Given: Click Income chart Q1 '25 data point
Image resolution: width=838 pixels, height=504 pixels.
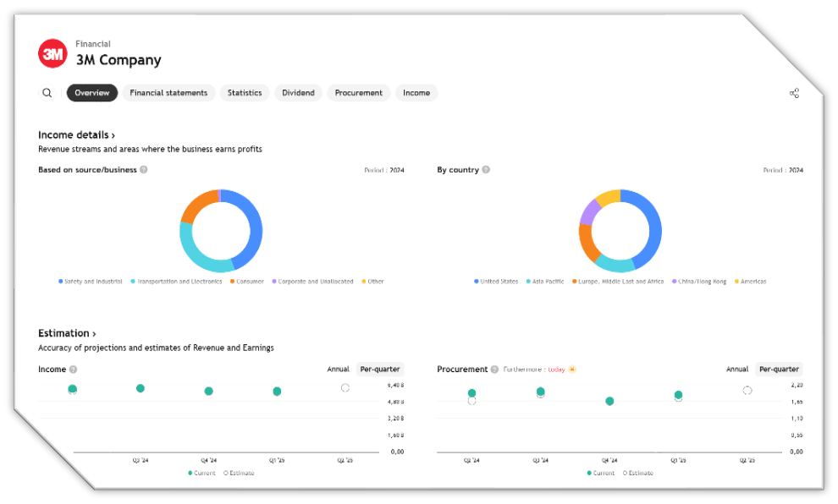Looking at the screenshot, I should click(277, 392).
